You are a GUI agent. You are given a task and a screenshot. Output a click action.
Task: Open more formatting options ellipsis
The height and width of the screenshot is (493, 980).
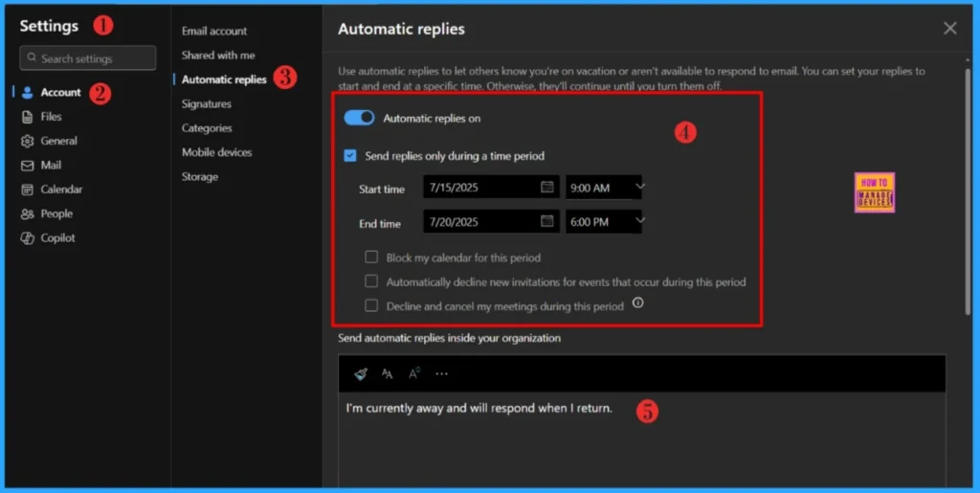[x=442, y=373]
